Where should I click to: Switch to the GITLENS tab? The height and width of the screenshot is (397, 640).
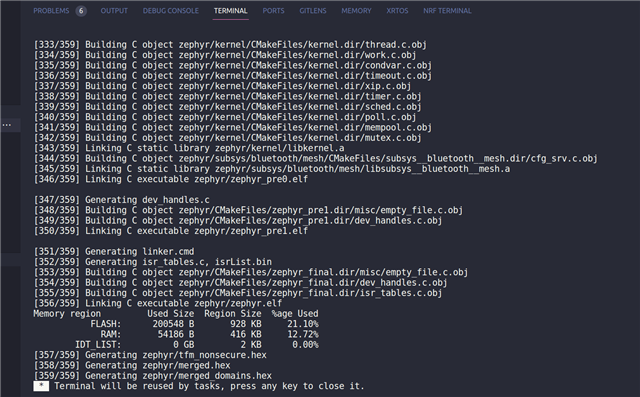pos(313,11)
